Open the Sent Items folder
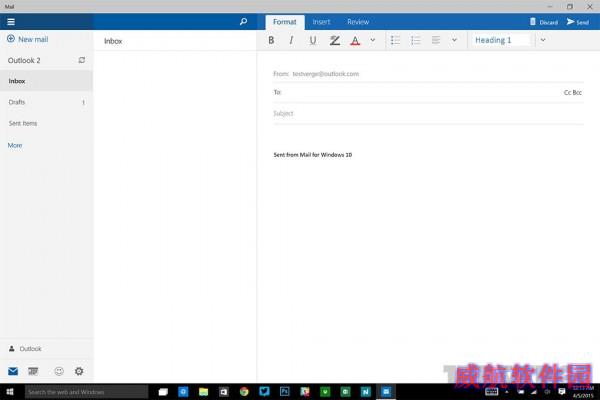The image size is (600, 400). (x=46, y=123)
